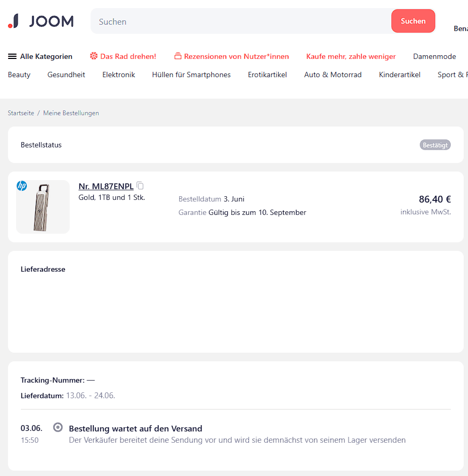Click 'inklusive MwSt.' text
This screenshot has width=468, height=476.
click(x=426, y=212)
